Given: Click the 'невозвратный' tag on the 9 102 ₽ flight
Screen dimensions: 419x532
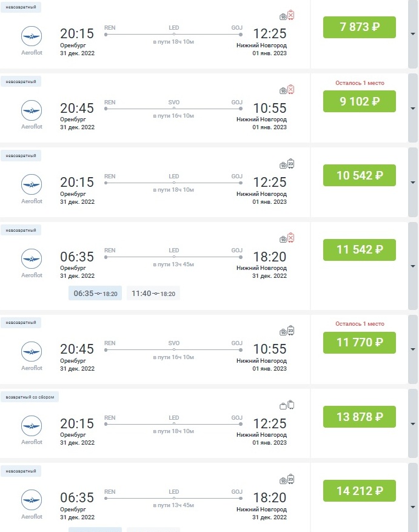Looking at the screenshot, I should point(21,82).
